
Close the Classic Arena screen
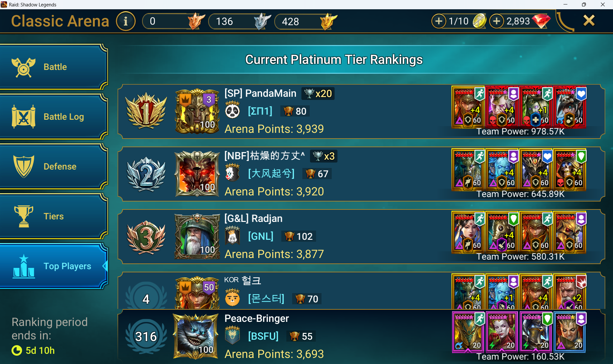589,20
